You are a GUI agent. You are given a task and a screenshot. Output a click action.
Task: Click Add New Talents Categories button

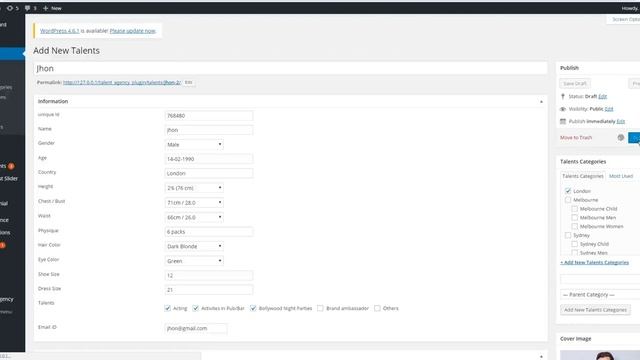595,310
